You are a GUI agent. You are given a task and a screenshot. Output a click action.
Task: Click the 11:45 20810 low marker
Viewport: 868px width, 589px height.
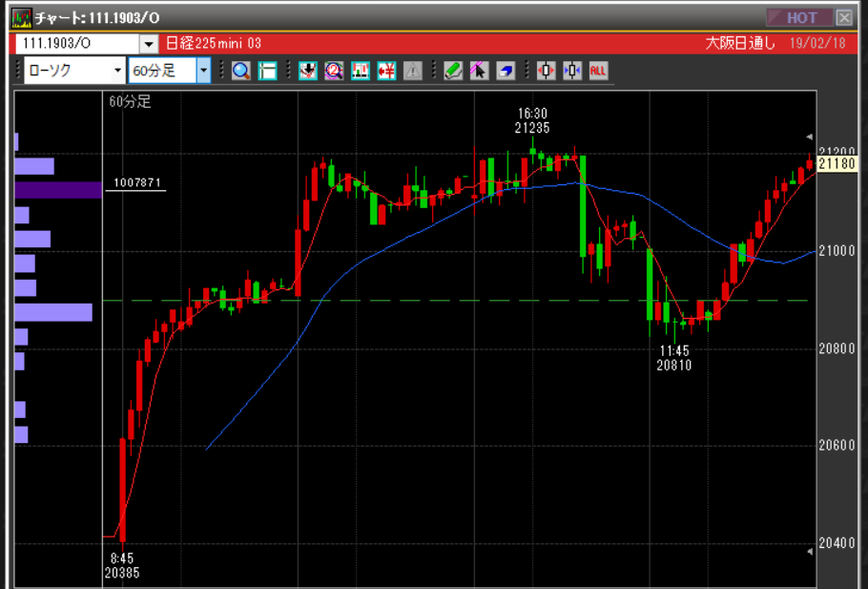click(674, 358)
